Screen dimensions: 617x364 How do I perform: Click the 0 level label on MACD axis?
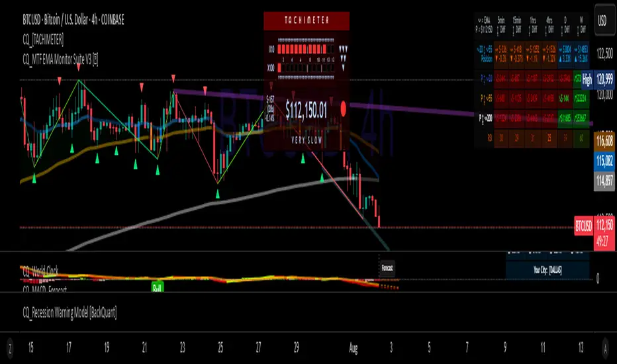pyautogui.click(x=598, y=279)
